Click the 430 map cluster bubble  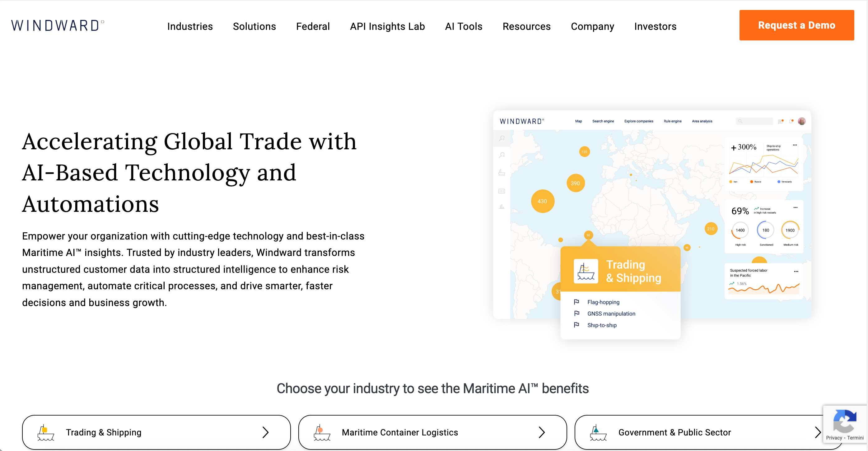tap(542, 202)
